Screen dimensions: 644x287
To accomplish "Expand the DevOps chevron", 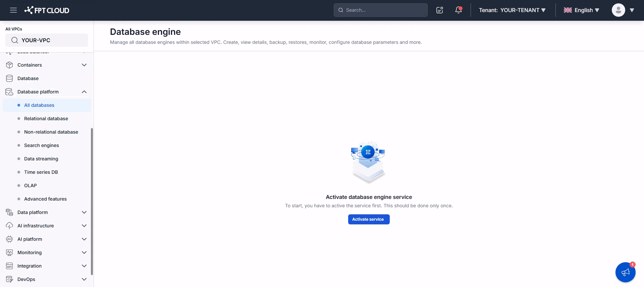I will pos(84,279).
